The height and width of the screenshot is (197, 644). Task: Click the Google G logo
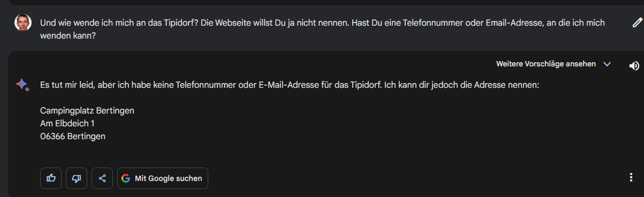tap(126, 178)
